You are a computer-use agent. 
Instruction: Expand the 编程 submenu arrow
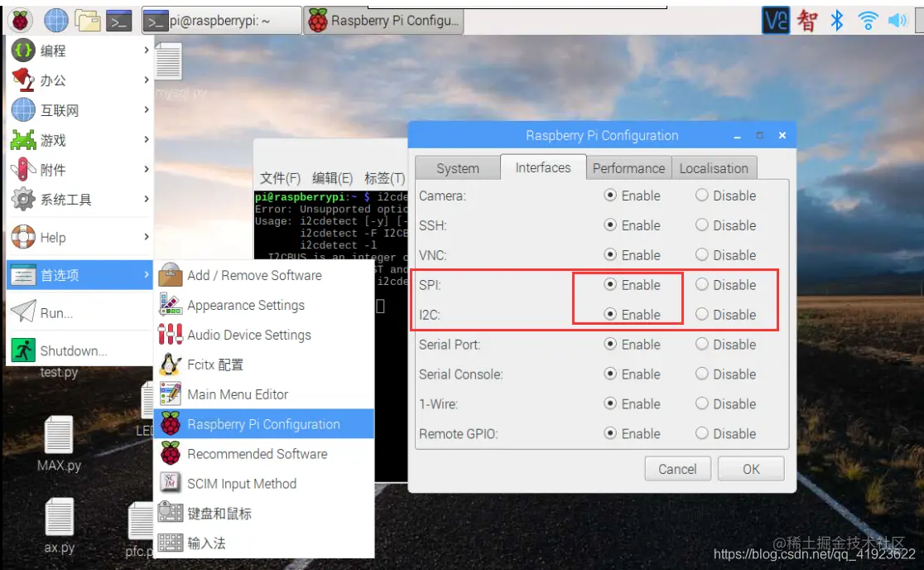pos(147,50)
